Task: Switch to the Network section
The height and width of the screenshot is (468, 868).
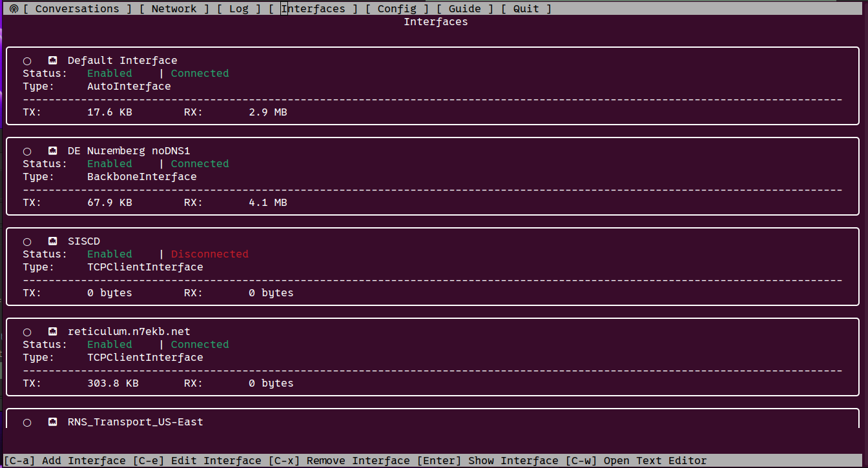Action: [174, 9]
